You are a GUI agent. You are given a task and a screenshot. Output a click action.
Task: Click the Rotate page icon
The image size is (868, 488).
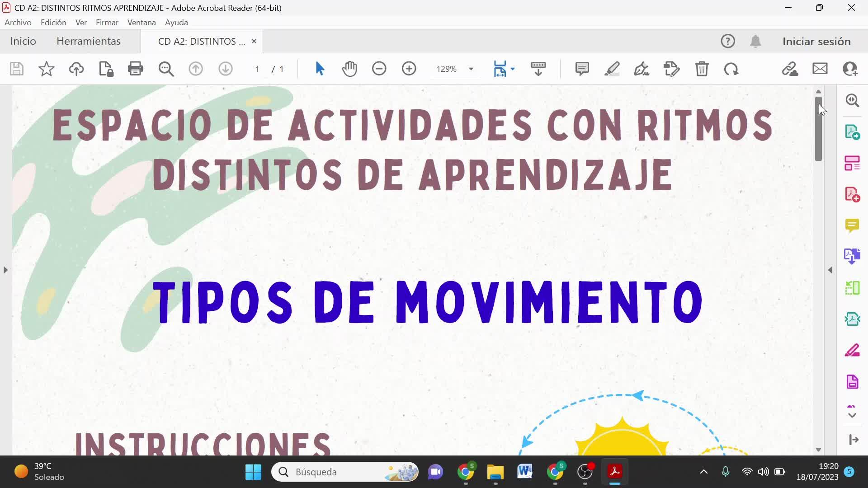pos(731,69)
